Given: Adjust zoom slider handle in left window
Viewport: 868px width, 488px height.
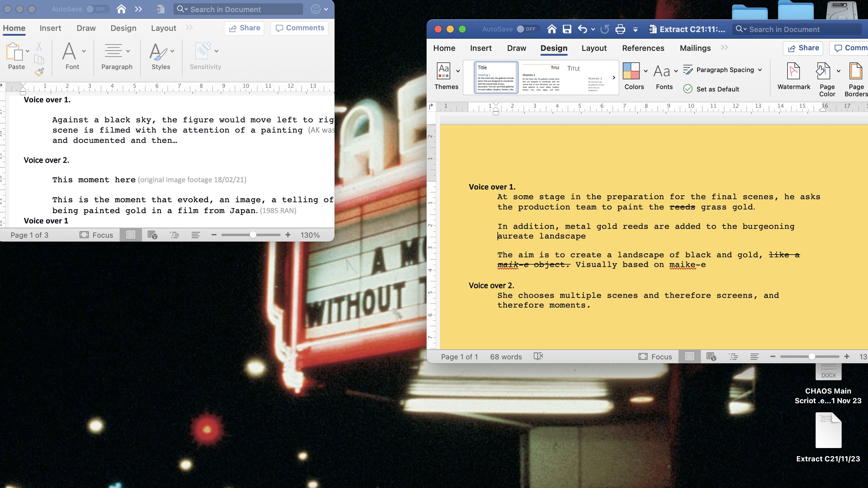Looking at the screenshot, I should (x=253, y=235).
